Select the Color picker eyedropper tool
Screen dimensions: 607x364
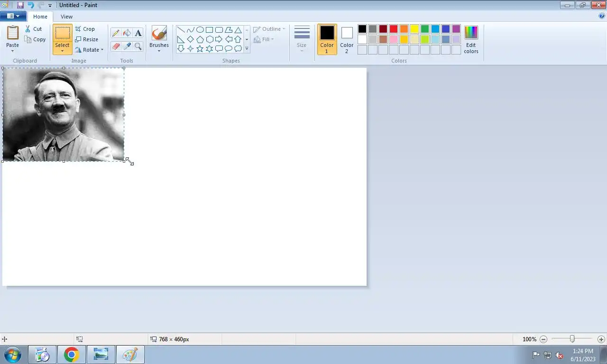click(x=127, y=46)
